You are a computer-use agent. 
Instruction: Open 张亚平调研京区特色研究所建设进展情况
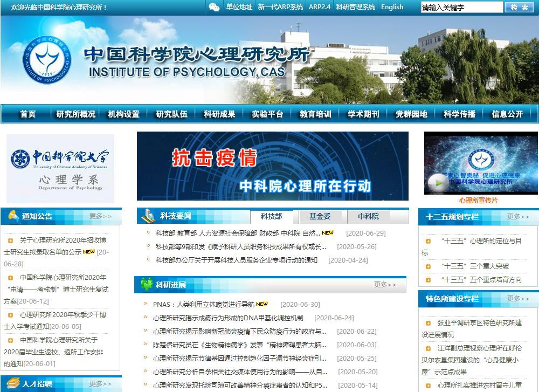[x=472, y=328]
